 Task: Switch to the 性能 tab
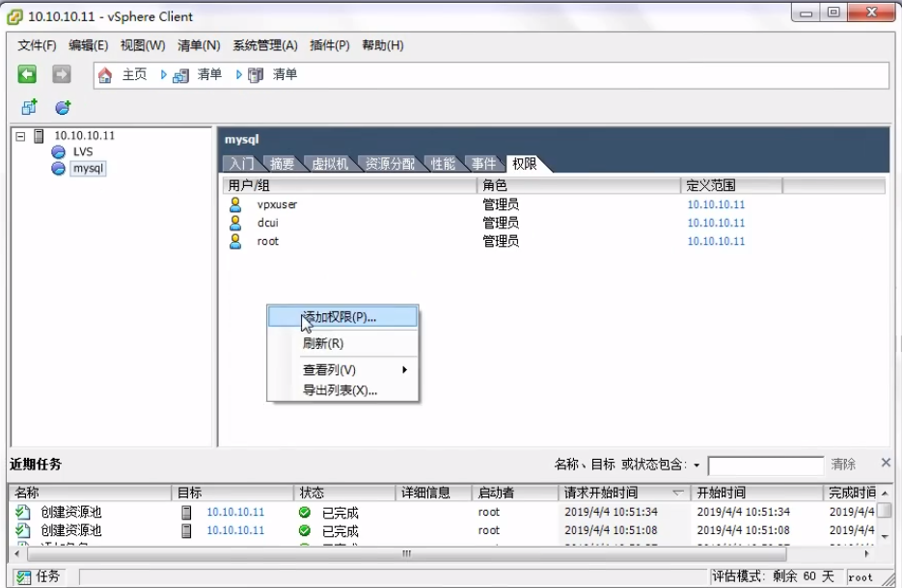pyautogui.click(x=443, y=164)
